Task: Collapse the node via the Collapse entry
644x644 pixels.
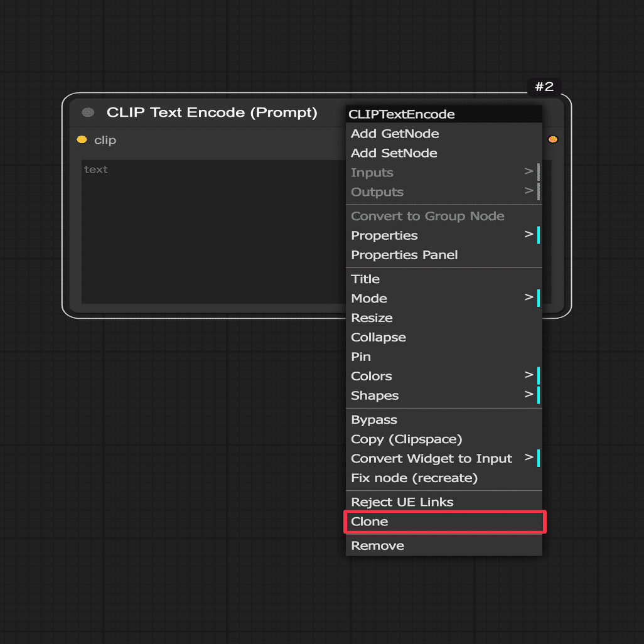Action: (x=444, y=337)
